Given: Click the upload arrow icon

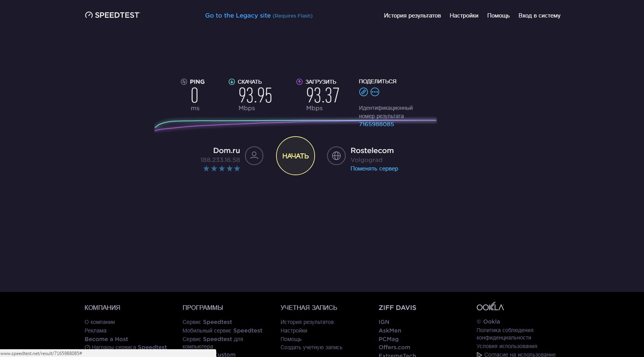Looking at the screenshot, I should 299,82.
